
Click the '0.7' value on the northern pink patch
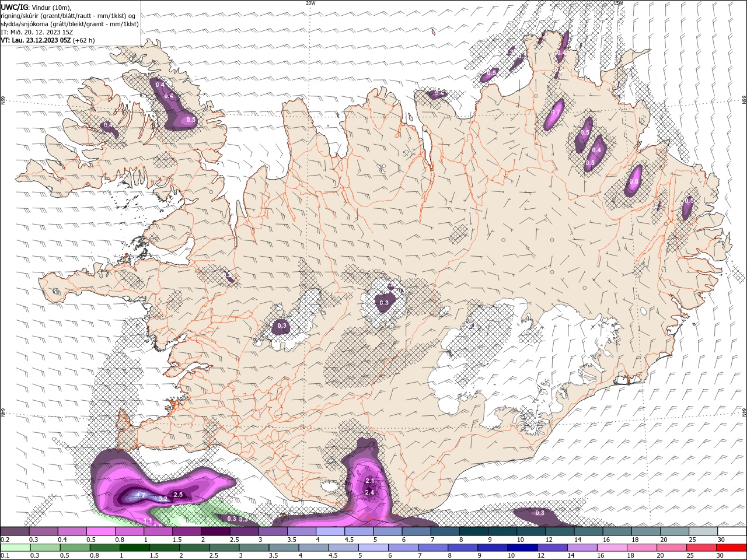[556, 113]
